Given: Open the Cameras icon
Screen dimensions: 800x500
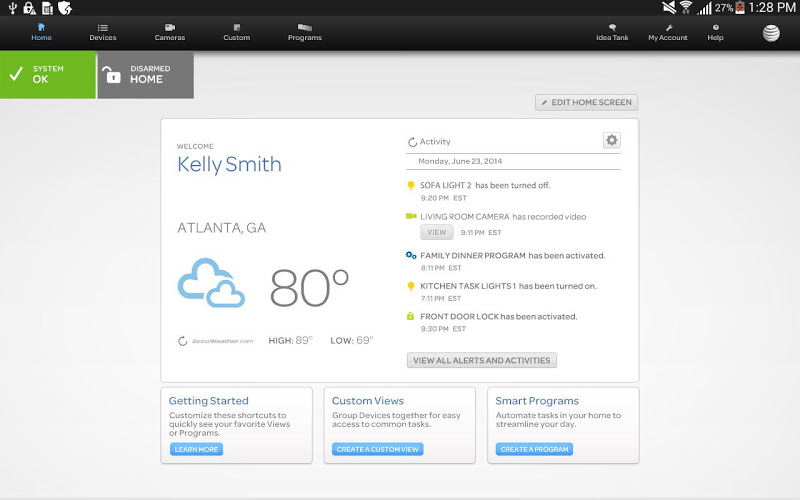Looking at the screenshot, I should (170, 28).
